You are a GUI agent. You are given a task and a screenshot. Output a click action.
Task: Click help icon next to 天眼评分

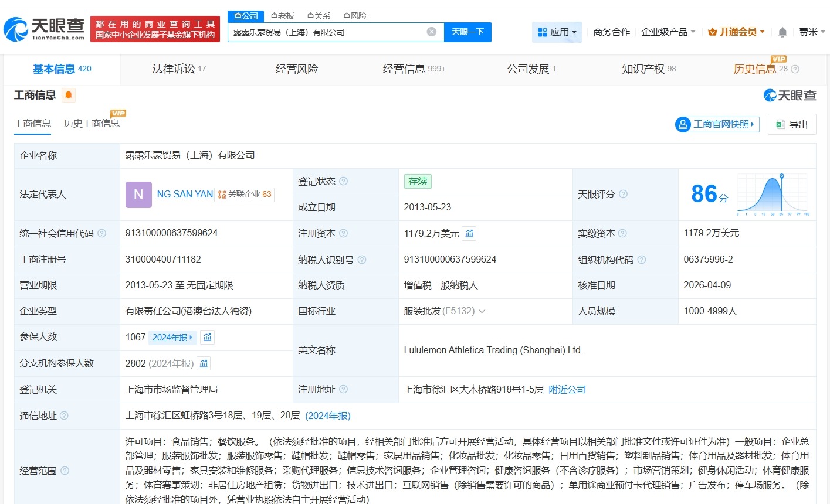click(x=623, y=194)
